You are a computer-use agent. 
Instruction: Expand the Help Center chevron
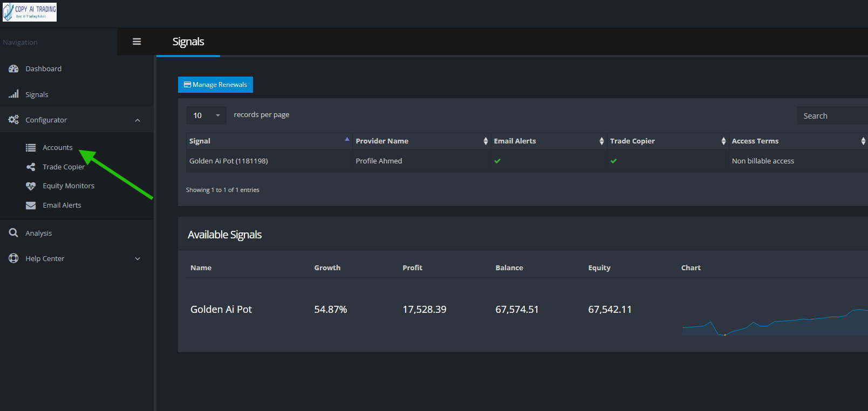(x=138, y=259)
